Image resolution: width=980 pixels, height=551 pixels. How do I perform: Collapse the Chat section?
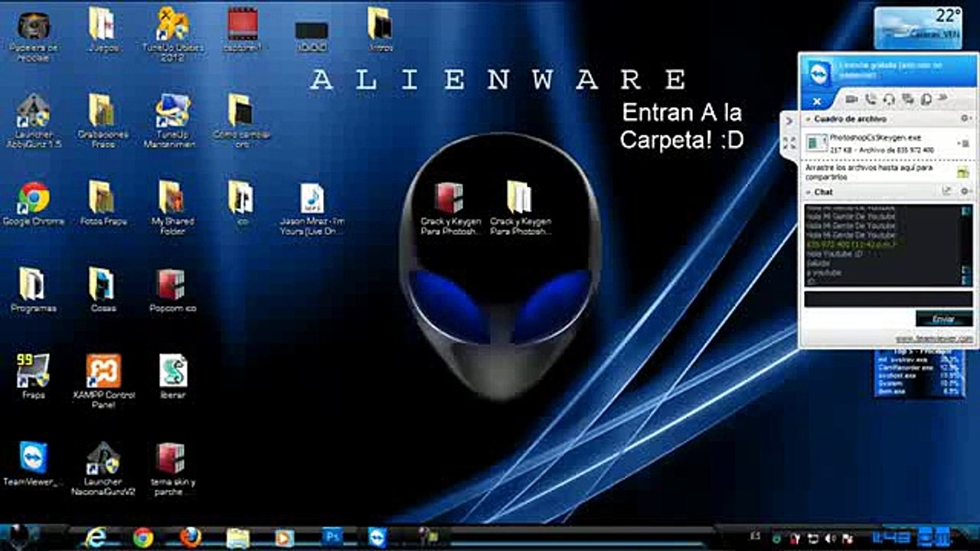[808, 192]
